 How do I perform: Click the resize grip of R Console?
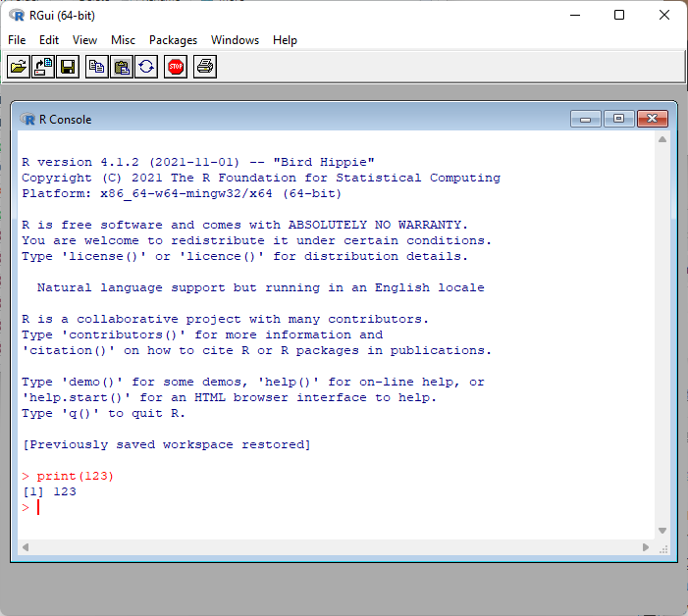(x=663, y=548)
